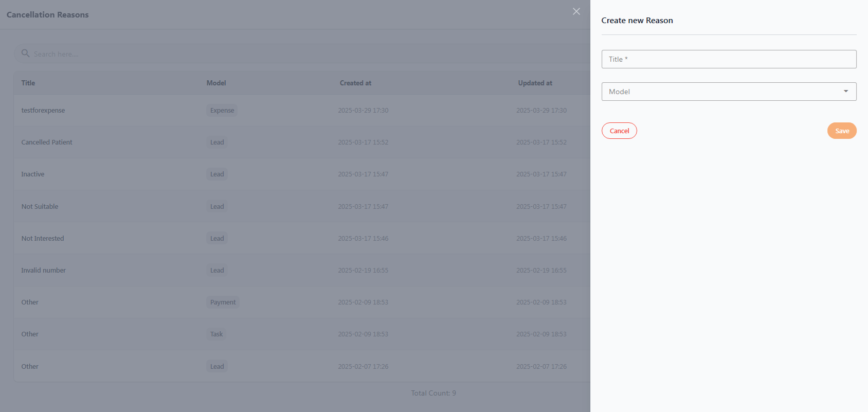Sort by Created at column header

pos(355,83)
